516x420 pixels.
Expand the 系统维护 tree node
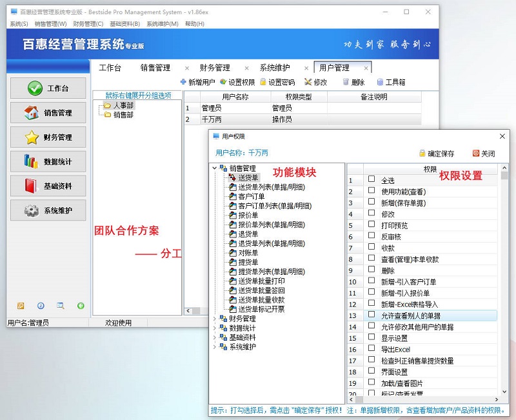215,346
